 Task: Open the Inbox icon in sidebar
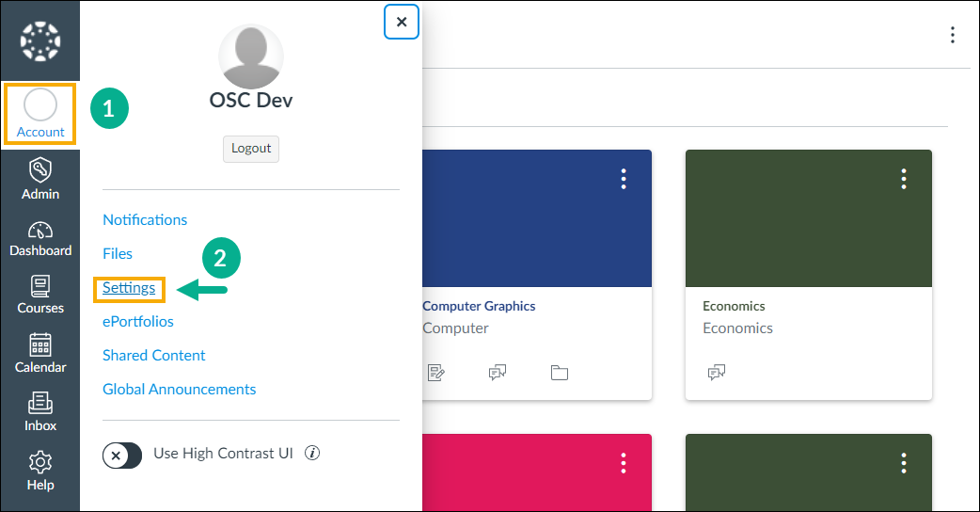(40, 403)
